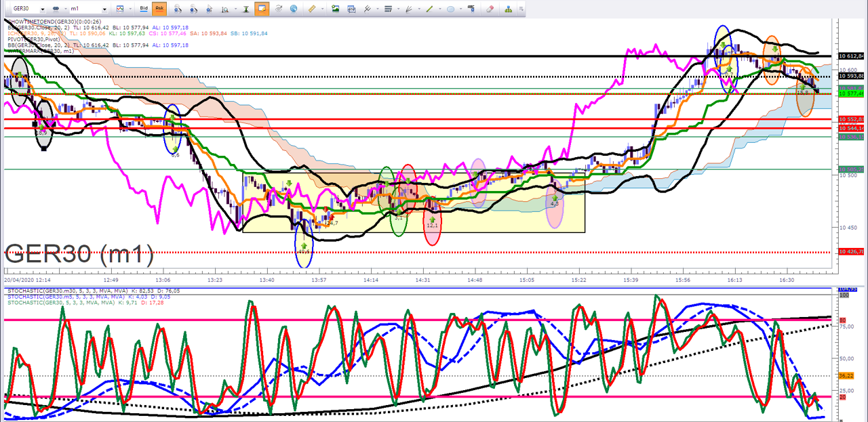The height and width of the screenshot is (422, 868).
Task: Expand the levels tool dropdown arrow
Action: 398,9
